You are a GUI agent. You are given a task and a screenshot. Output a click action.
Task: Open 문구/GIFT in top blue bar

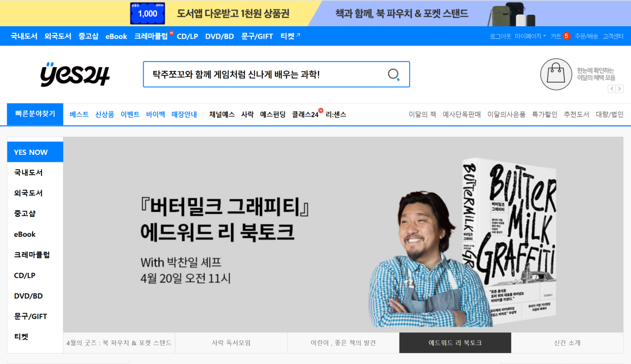click(258, 36)
